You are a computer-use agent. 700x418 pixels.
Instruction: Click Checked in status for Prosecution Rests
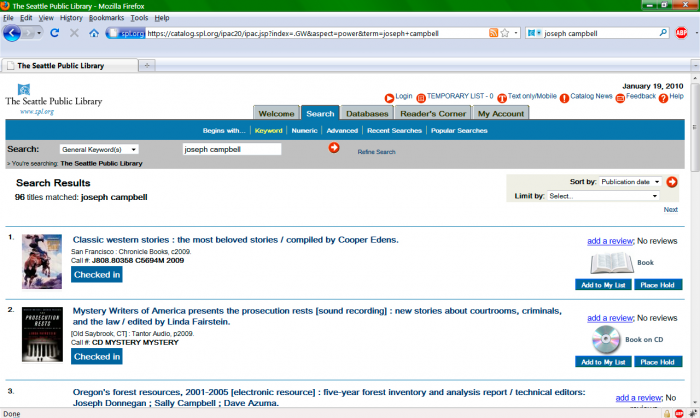click(97, 356)
